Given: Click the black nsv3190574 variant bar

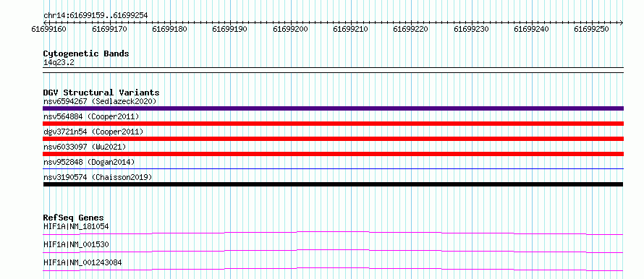Looking at the screenshot, I should click(334, 184).
